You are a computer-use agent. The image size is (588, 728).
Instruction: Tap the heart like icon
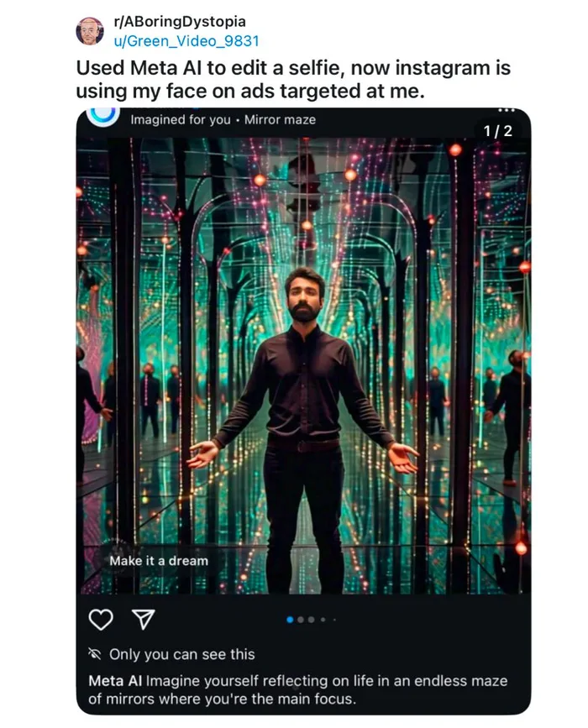101,620
